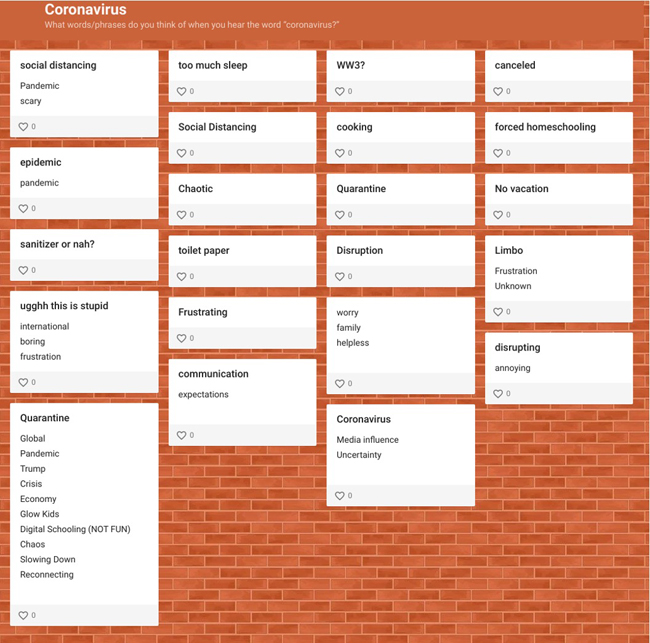Click the 'Limbo' post title
Viewport: 650px width, 643px height.
tap(509, 250)
